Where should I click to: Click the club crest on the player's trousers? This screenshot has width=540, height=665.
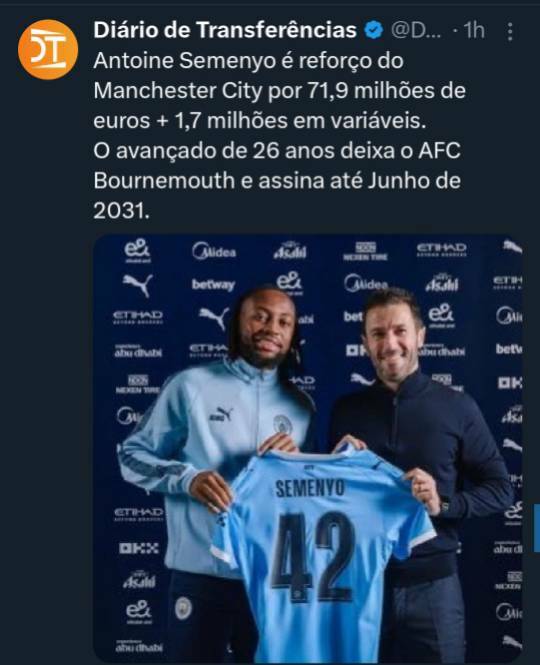click(183, 608)
